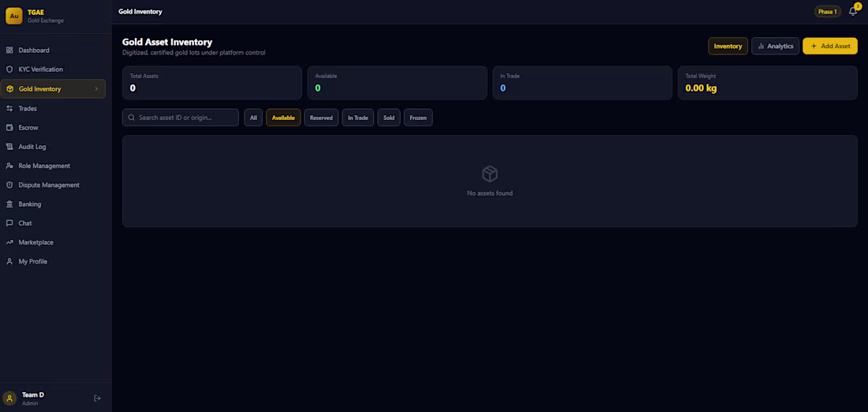This screenshot has height=412, width=868.
Task: Click the magnifier icon in search box
Action: [x=132, y=118]
